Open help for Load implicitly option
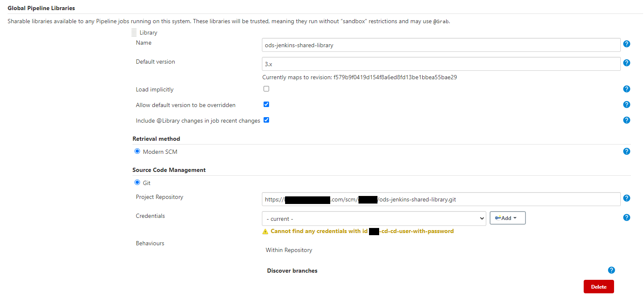Image resolution: width=644 pixels, height=303 pixels. (x=626, y=89)
